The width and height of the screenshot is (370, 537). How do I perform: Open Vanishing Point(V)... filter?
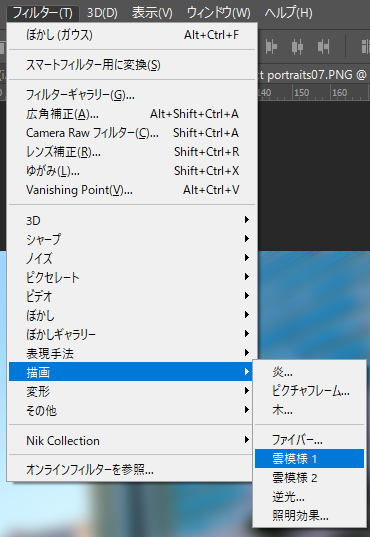pyautogui.click(x=132, y=190)
